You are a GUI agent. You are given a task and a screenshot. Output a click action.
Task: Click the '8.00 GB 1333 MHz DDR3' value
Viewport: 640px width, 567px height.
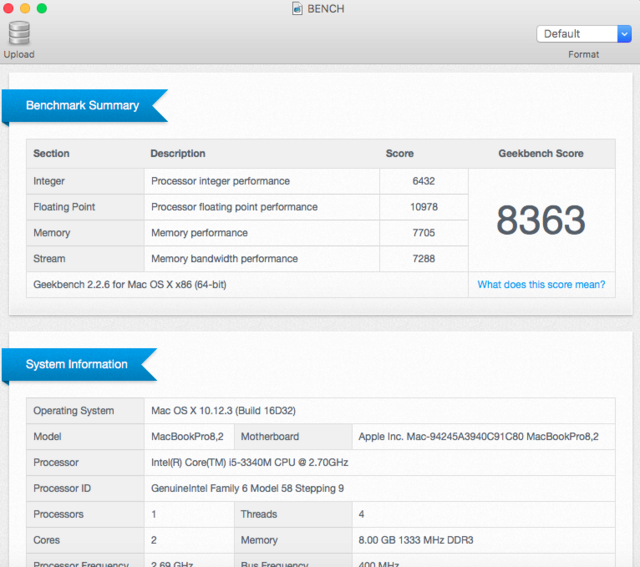(416, 540)
